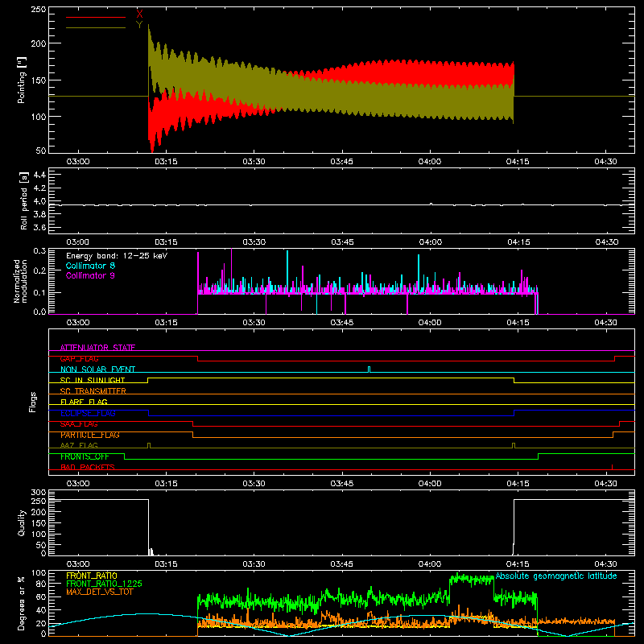Click the Normalized modulation axis title

[20, 281]
